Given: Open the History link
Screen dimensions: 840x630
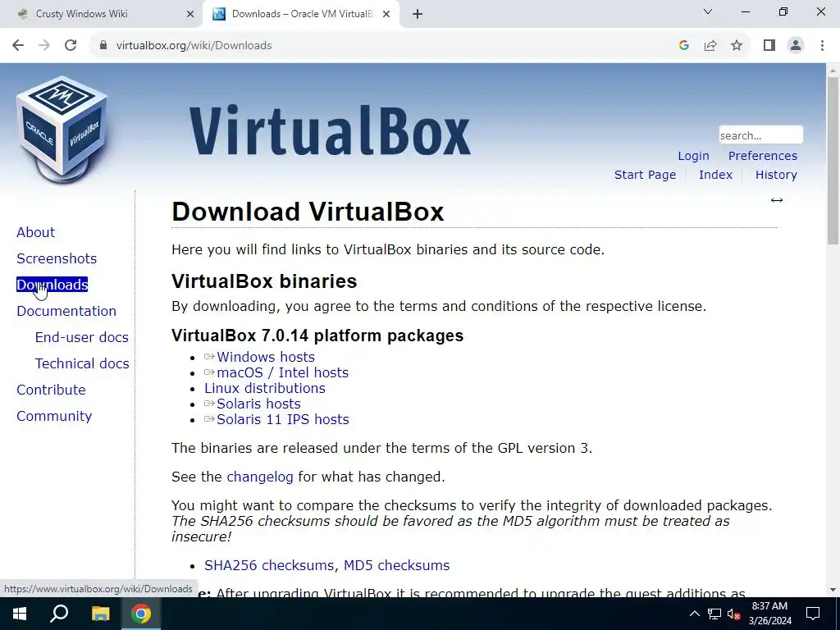Looking at the screenshot, I should coord(776,175).
